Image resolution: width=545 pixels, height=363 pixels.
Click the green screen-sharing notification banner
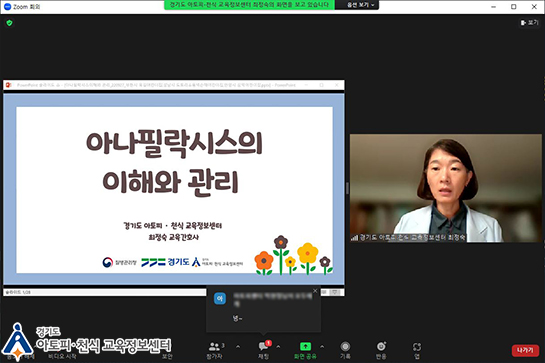[x=249, y=5]
